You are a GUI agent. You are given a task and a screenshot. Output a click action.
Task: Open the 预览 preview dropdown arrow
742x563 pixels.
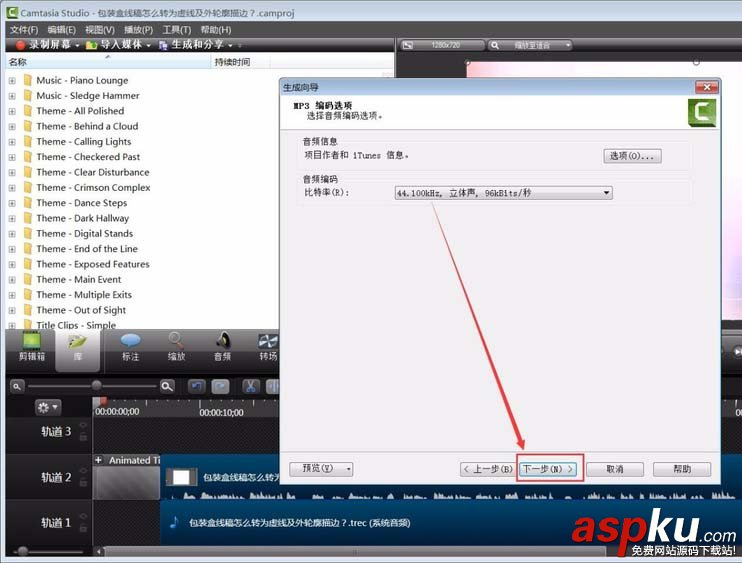(348, 469)
